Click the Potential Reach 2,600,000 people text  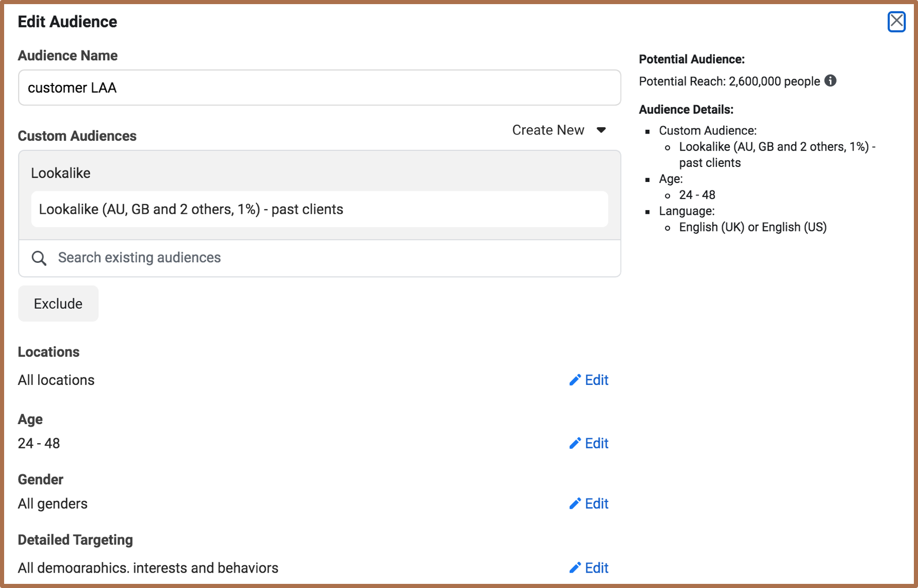pyautogui.click(x=729, y=81)
